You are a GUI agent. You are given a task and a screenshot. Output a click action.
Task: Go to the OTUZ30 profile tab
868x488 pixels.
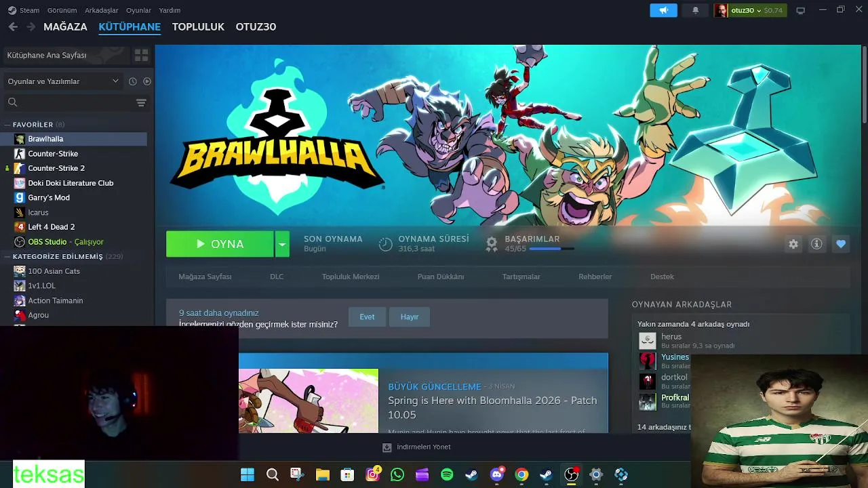[256, 26]
